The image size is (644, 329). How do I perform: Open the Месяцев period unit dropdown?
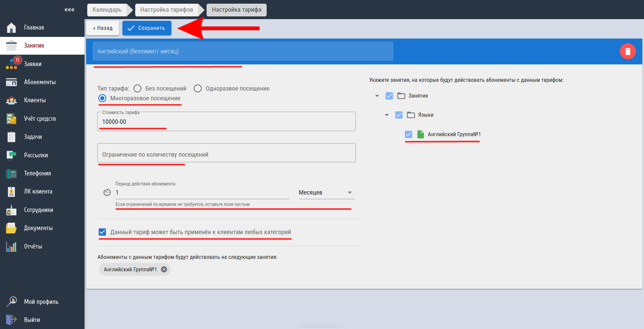[326, 193]
